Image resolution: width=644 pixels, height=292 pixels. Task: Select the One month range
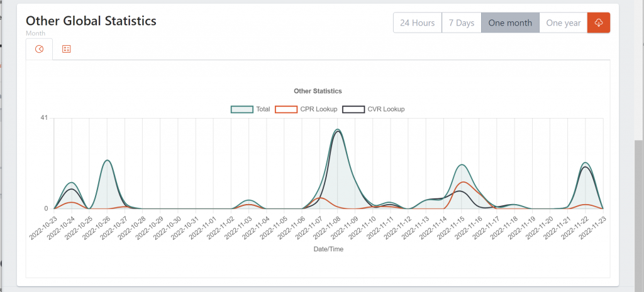tap(510, 23)
